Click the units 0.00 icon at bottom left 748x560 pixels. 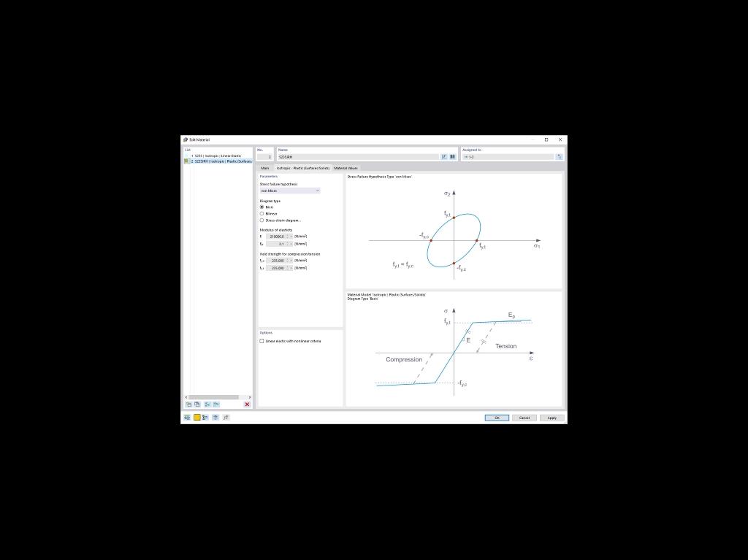tap(188, 418)
